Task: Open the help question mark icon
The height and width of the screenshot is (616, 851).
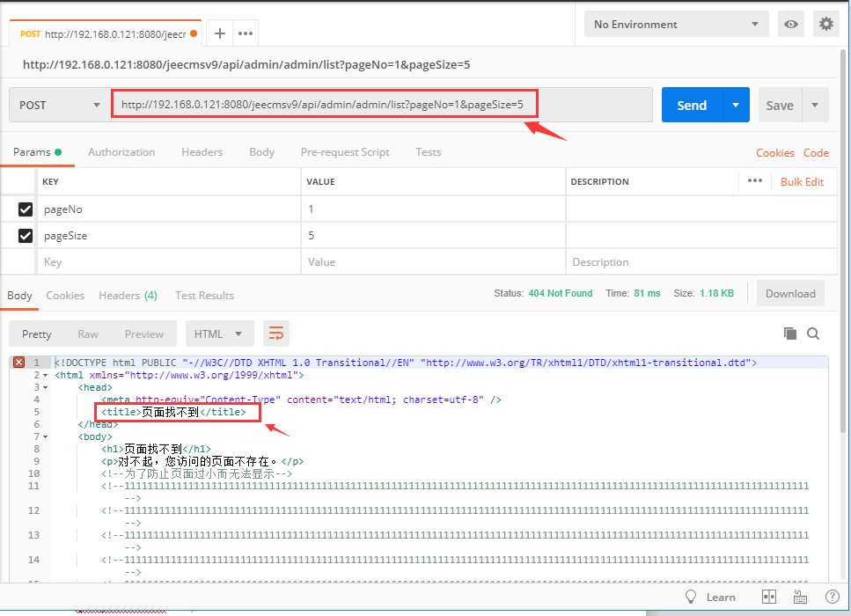Action: click(x=831, y=597)
